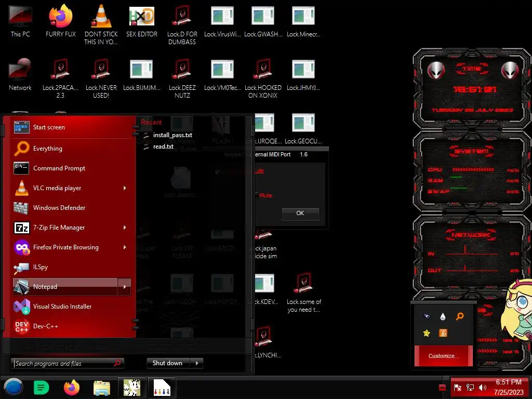Click the green chat app taskbar icon
Screen dimensions: 532x399
[42, 388]
